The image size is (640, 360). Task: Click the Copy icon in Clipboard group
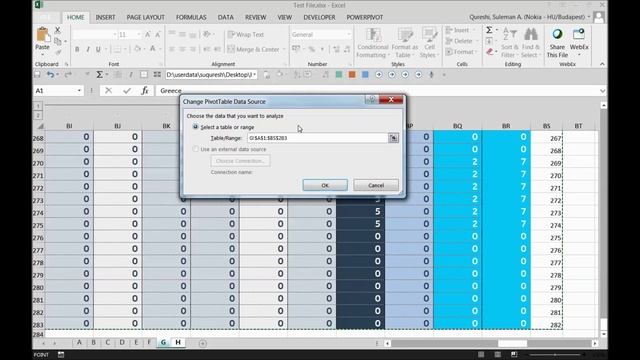58,41
